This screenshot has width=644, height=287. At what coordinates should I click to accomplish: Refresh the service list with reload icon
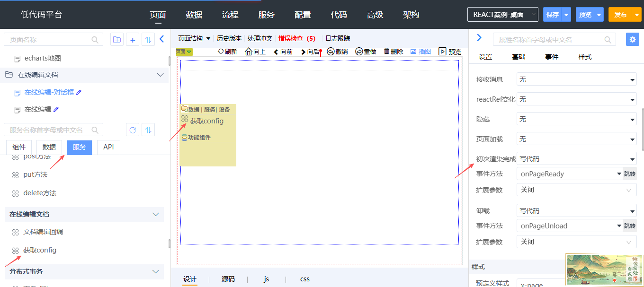(x=133, y=130)
